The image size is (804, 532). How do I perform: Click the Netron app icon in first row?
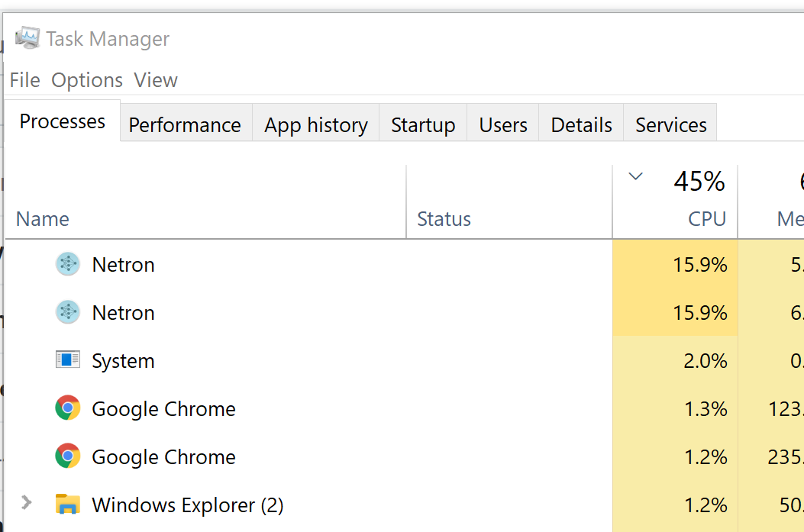pos(68,264)
